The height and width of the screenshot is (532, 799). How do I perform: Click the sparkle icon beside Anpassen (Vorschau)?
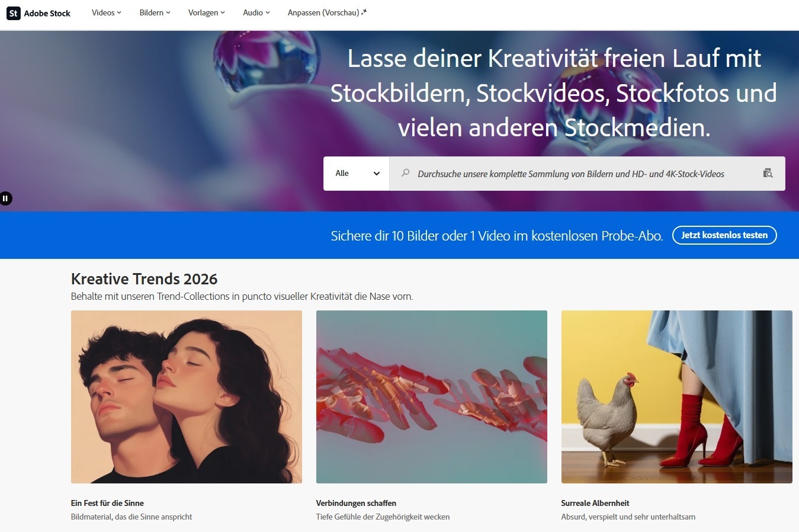[364, 12]
